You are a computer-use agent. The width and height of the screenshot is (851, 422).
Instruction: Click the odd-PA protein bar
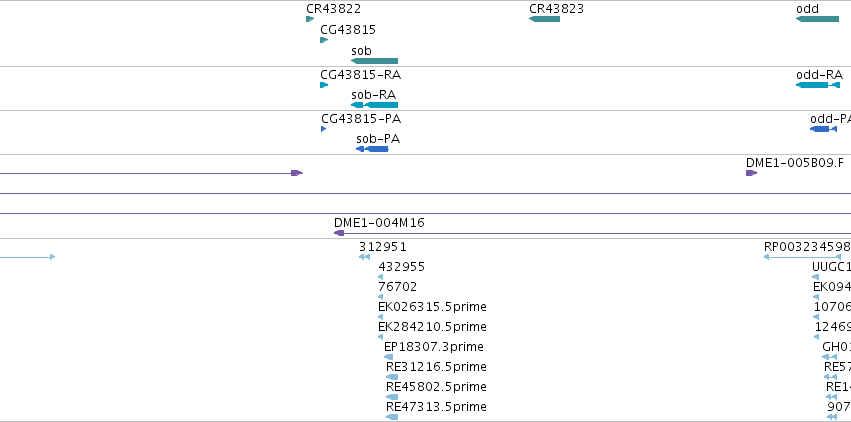pyautogui.click(x=823, y=129)
